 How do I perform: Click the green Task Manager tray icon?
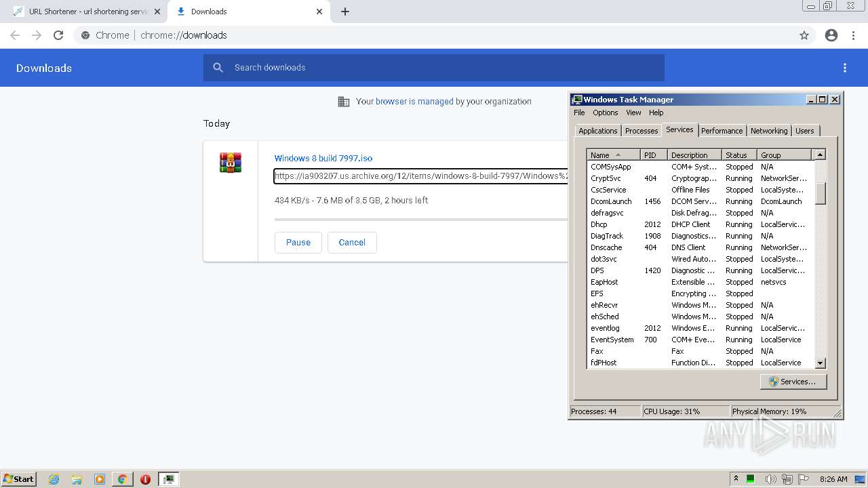click(751, 479)
